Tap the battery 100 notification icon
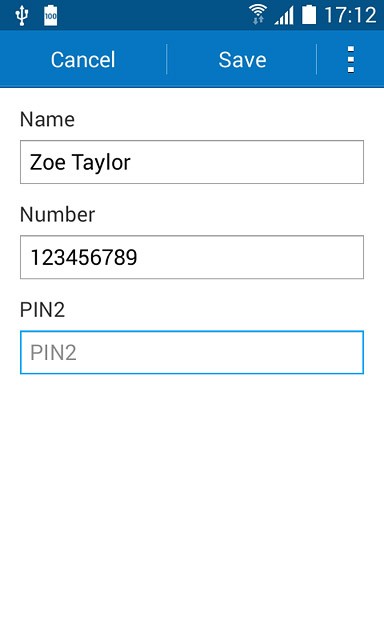This screenshot has height=640, width=384. pos(51,16)
